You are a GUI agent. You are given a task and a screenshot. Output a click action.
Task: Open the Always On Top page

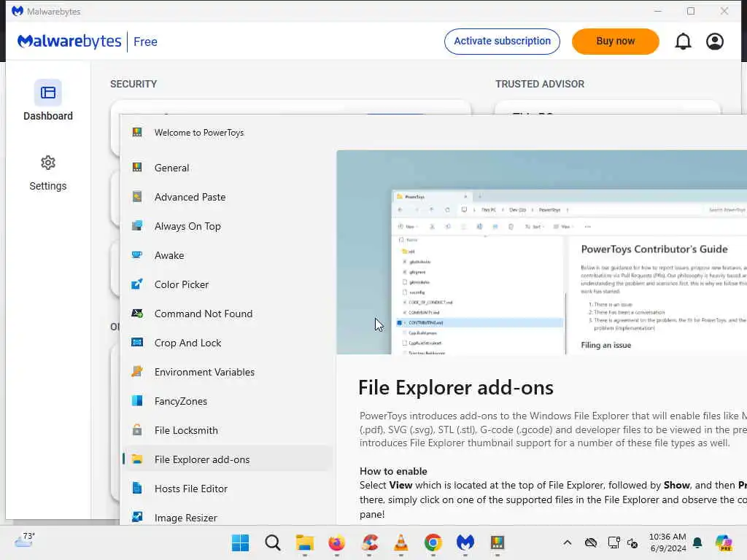[x=187, y=226]
